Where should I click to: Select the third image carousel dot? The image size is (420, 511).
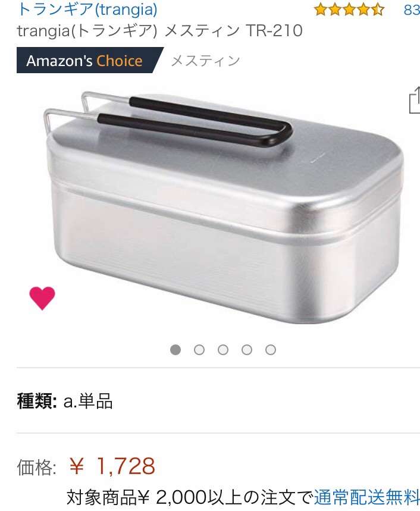pos(223,350)
